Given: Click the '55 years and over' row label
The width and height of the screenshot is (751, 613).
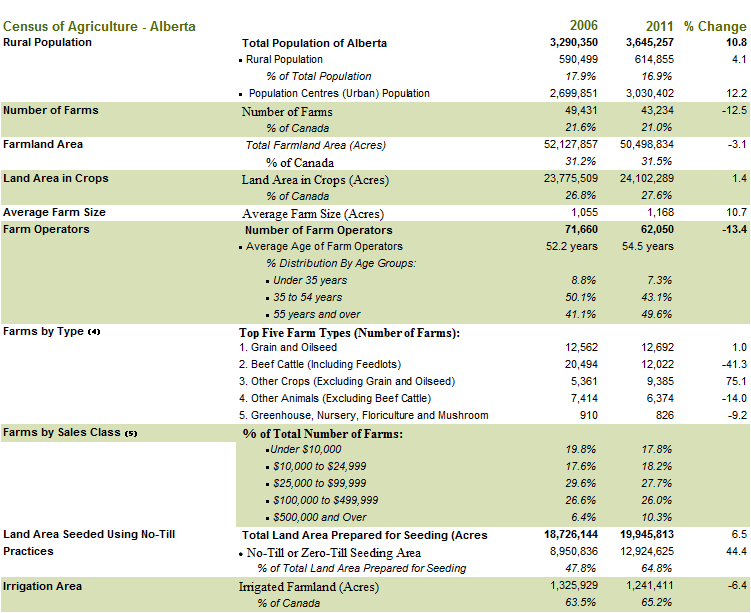Looking at the screenshot, I should point(317,314).
